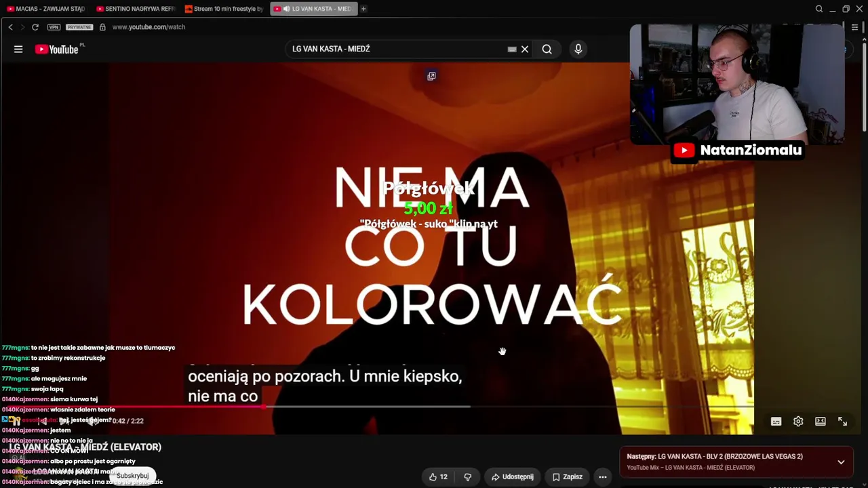Click the NatanZiomalu channel overlay label
Viewport: 868px width, 488px height.
coord(738,150)
